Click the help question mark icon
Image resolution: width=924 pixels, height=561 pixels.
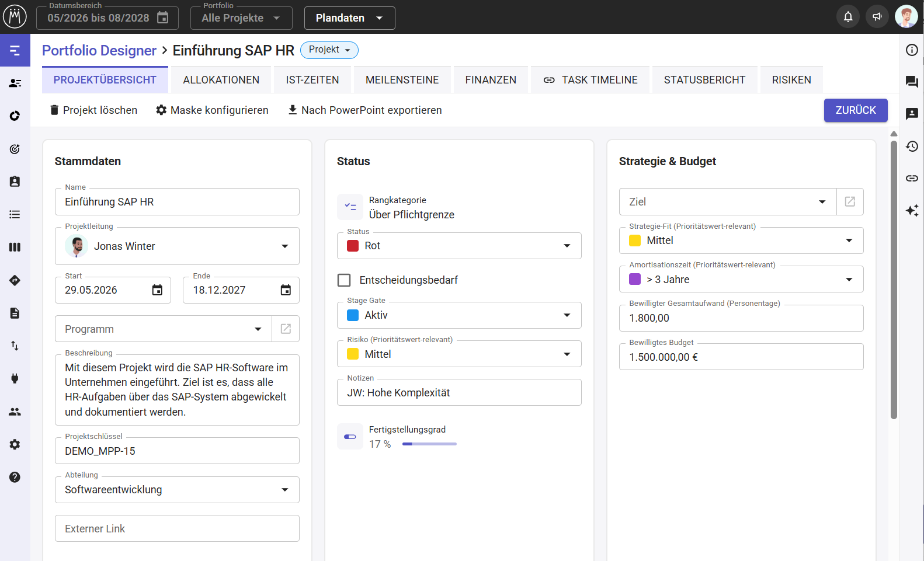pyautogui.click(x=15, y=477)
